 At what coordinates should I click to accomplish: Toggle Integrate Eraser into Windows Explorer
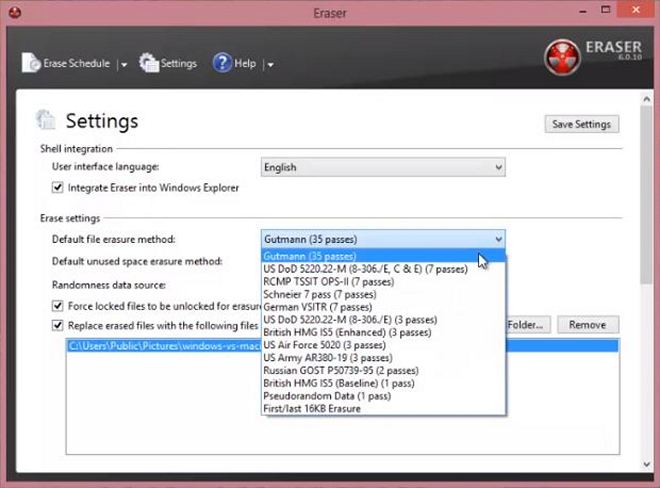coord(58,187)
